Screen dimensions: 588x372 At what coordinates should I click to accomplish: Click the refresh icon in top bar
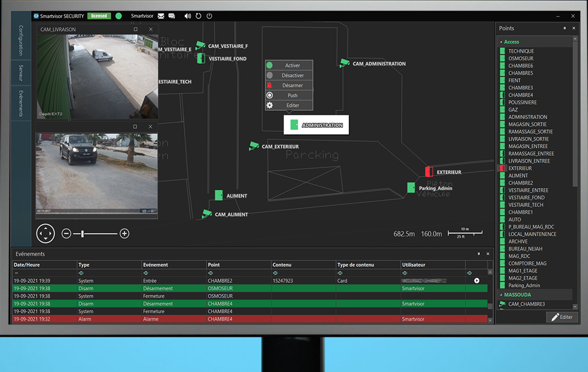coord(198,16)
